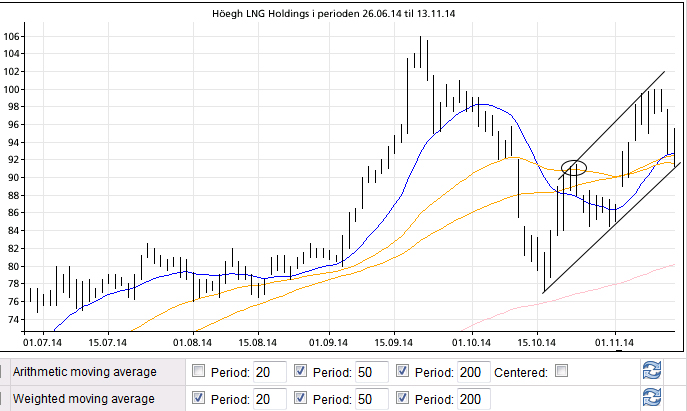Click the Arithmetic moving average row label

84,372
